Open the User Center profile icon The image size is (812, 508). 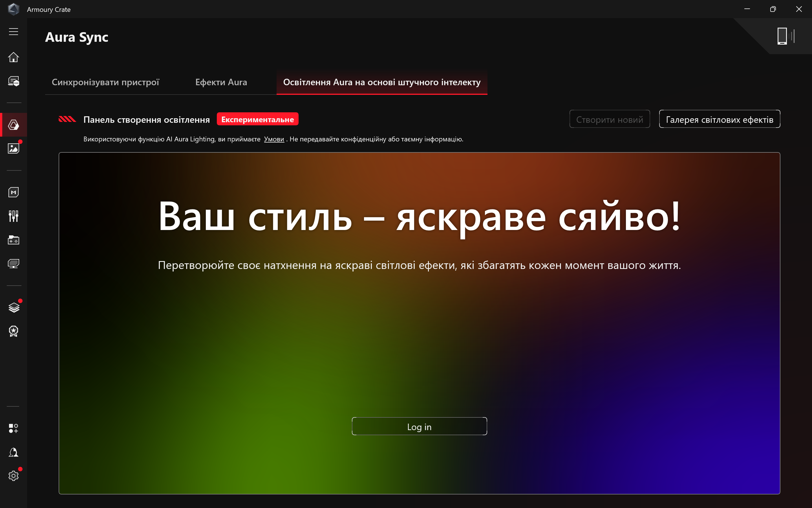click(14, 452)
